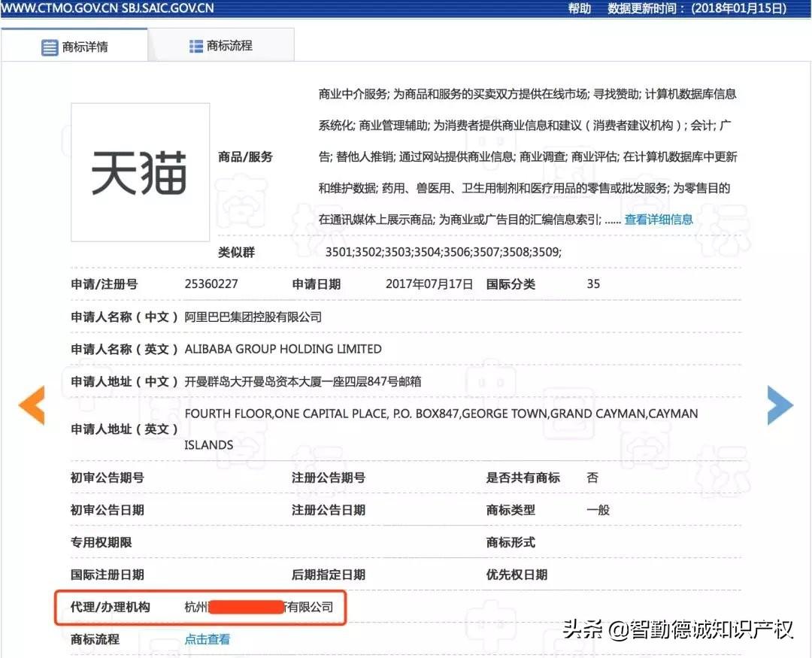
Task: Click the 商品/服务 label
Action: (245, 156)
